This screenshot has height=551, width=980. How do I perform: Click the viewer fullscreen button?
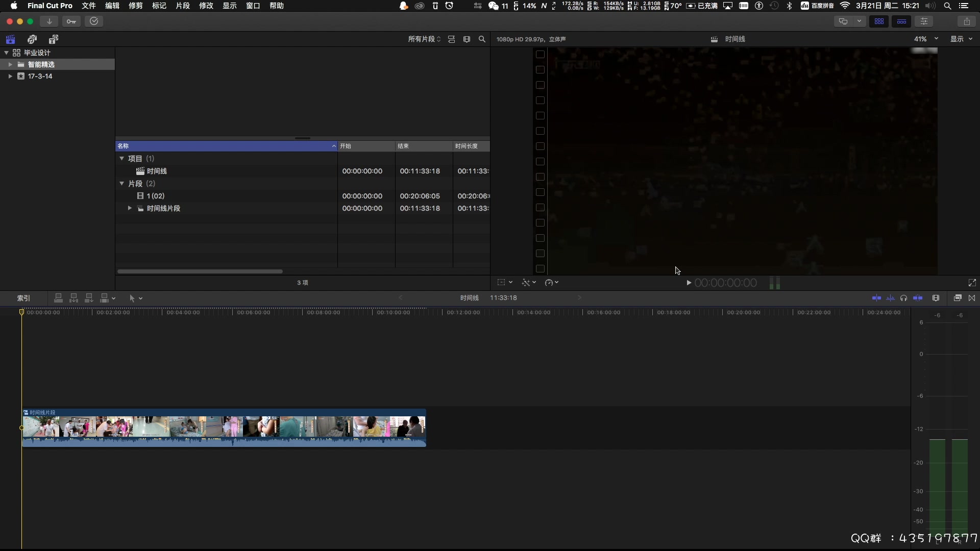click(972, 282)
